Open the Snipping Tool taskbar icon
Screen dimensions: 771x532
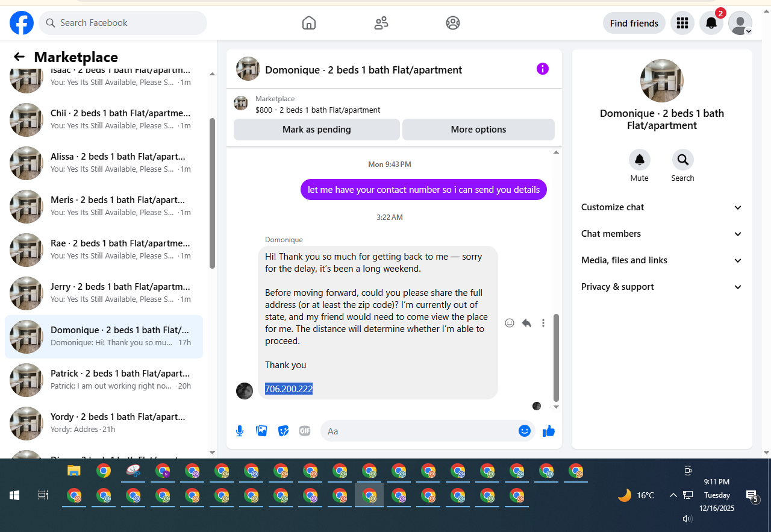(133, 471)
